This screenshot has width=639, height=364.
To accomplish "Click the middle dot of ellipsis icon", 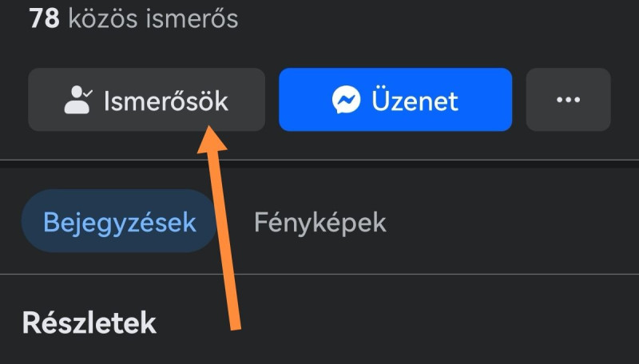I will [x=569, y=100].
